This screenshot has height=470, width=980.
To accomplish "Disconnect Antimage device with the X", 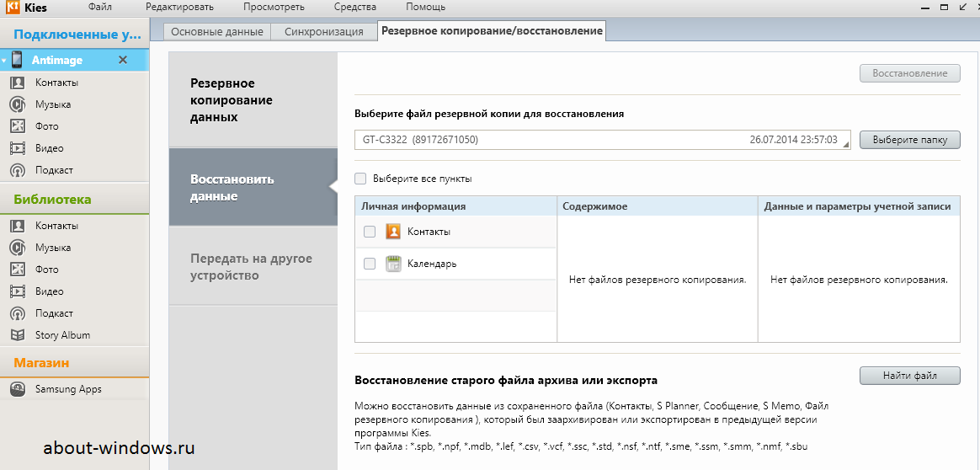I will point(123,60).
